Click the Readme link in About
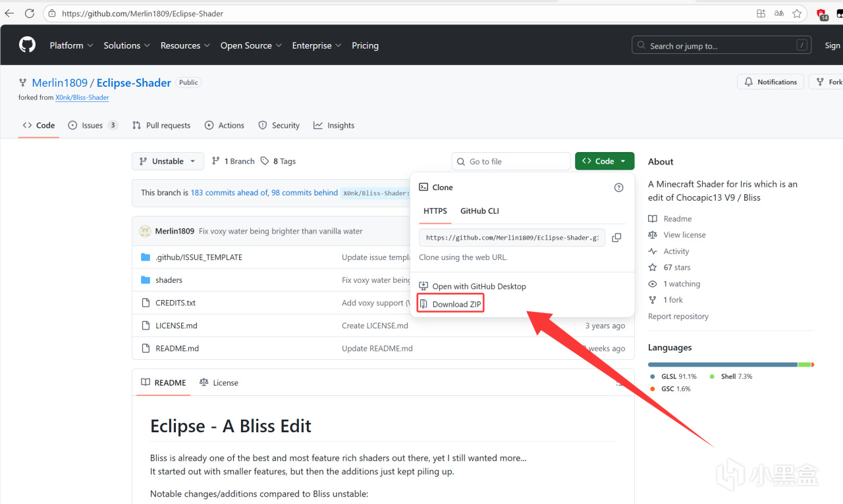The width and height of the screenshot is (843, 504). point(670,218)
